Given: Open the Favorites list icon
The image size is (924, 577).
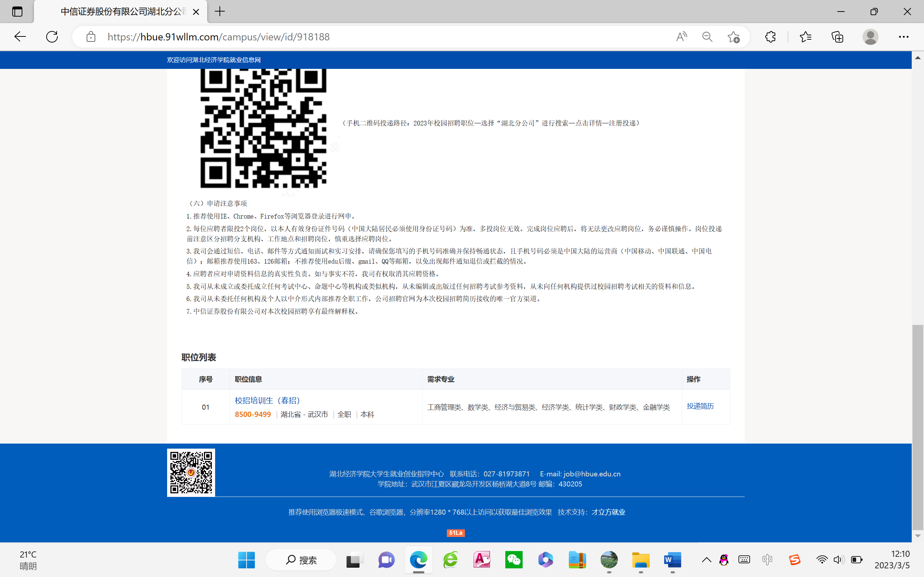Looking at the screenshot, I should [805, 37].
